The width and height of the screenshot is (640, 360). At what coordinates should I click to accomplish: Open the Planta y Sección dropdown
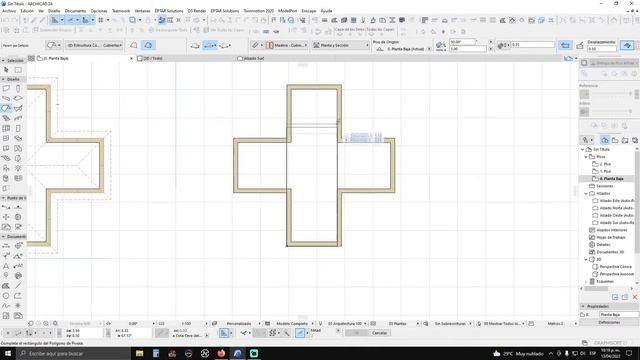point(341,45)
